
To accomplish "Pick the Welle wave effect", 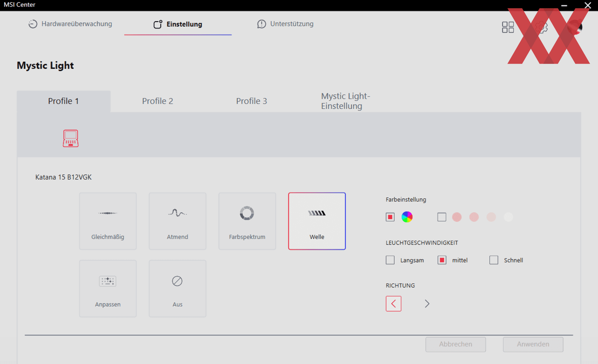I will point(317,221).
